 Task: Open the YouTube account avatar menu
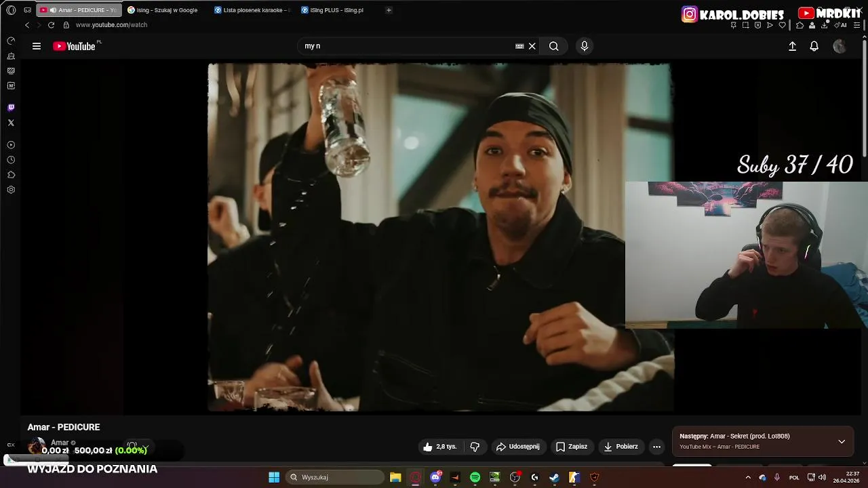pos(840,46)
